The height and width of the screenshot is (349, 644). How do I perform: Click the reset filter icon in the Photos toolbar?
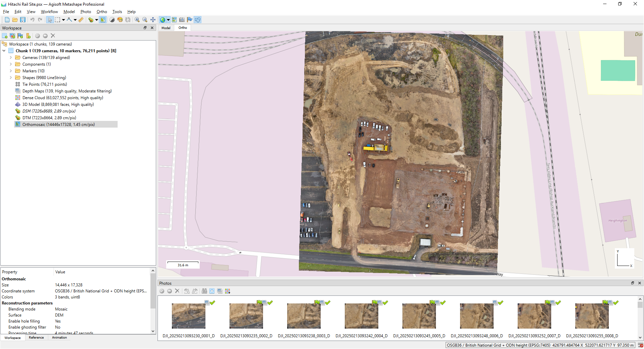[212, 291]
